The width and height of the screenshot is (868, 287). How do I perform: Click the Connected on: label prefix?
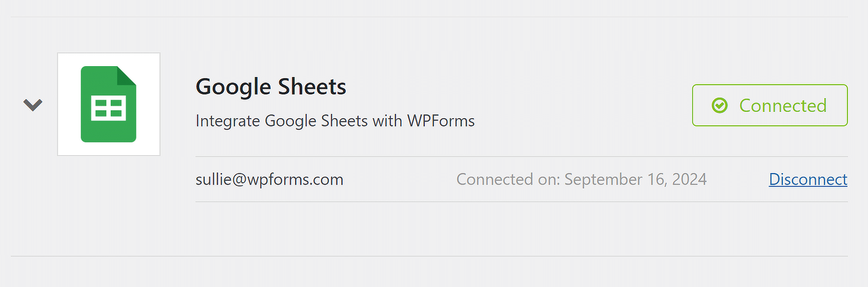[x=508, y=179]
